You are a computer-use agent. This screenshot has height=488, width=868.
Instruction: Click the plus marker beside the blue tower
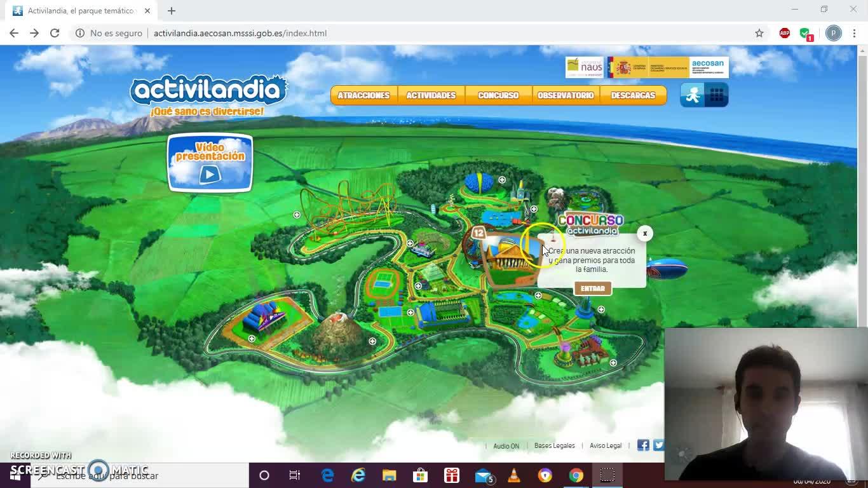pos(601,309)
